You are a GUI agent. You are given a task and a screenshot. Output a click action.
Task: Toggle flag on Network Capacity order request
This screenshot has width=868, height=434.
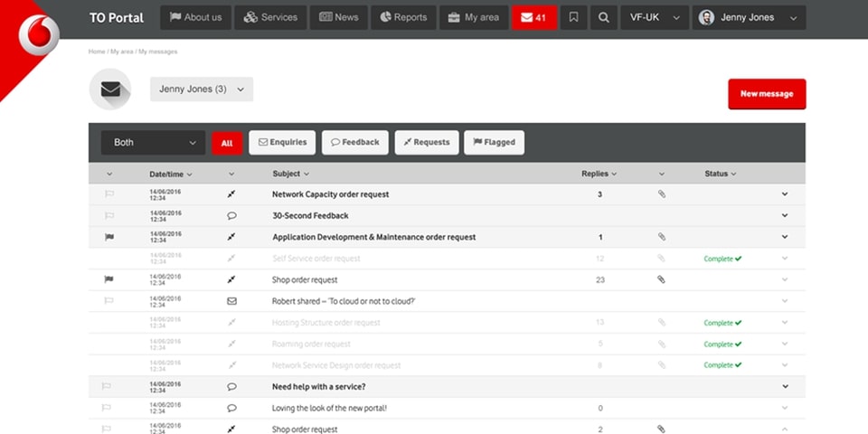[109, 194]
